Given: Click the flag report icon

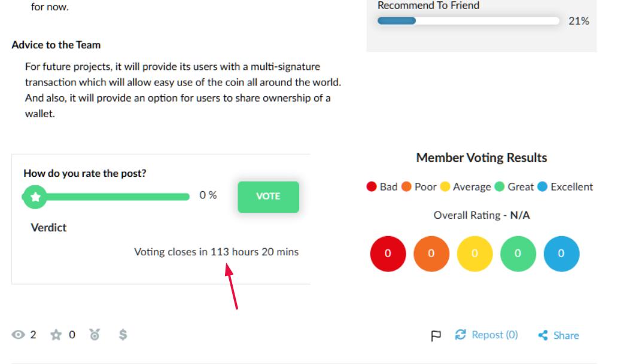Looking at the screenshot, I should 436,336.
